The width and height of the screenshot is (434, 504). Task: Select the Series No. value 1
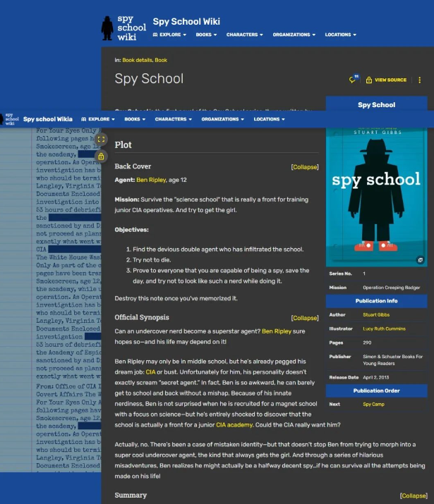[364, 273]
